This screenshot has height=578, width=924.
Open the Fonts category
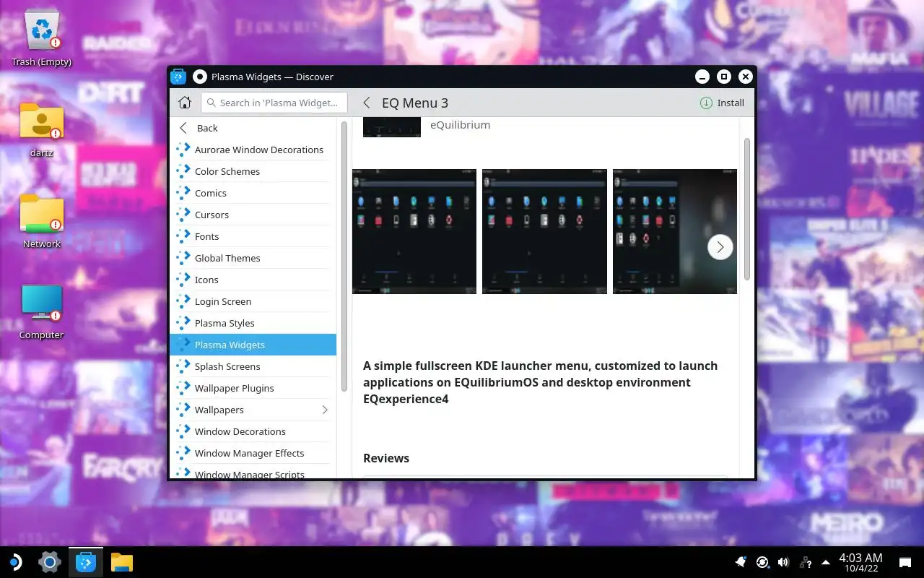click(253, 236)
